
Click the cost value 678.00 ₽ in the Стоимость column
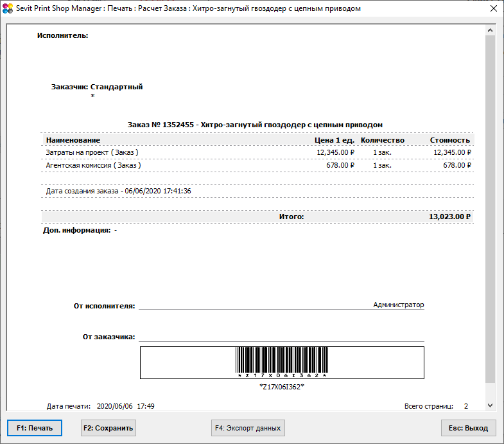tap(457, 165)
